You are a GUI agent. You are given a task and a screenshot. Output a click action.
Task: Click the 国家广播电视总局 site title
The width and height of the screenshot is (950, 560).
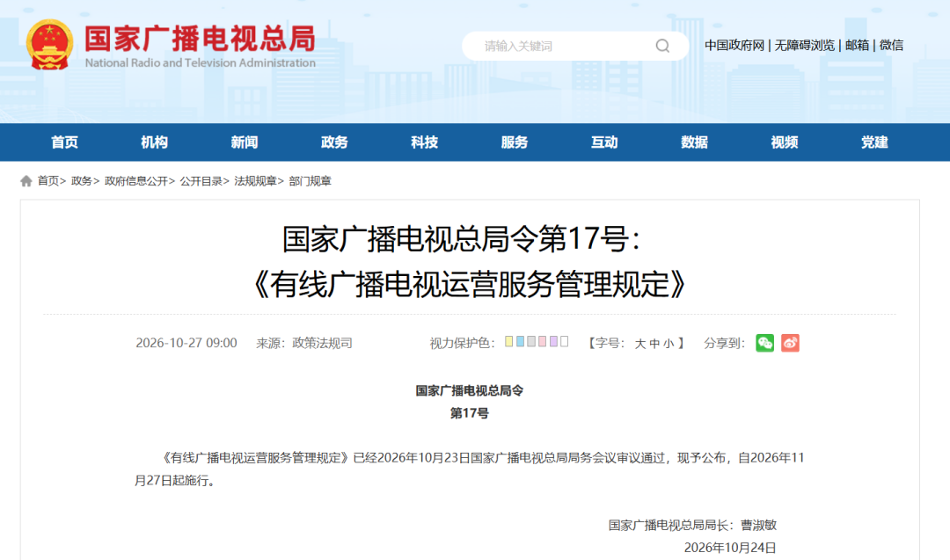tap(200, 39)
